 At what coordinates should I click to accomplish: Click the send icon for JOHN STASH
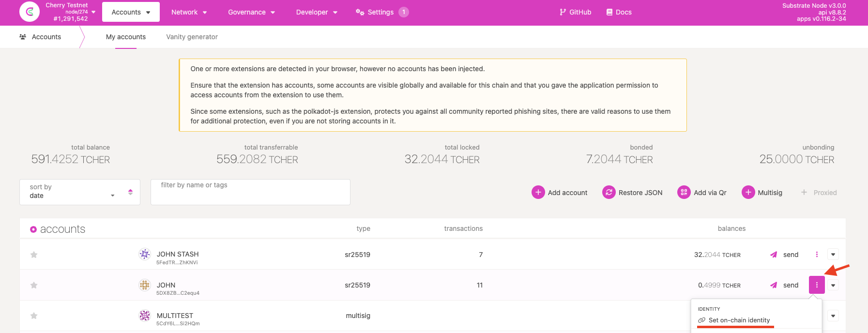[774, 255]
